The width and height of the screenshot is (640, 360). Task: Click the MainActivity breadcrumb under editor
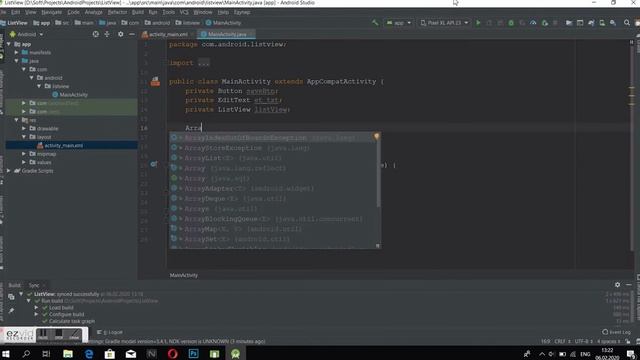[x=184, y=276]
